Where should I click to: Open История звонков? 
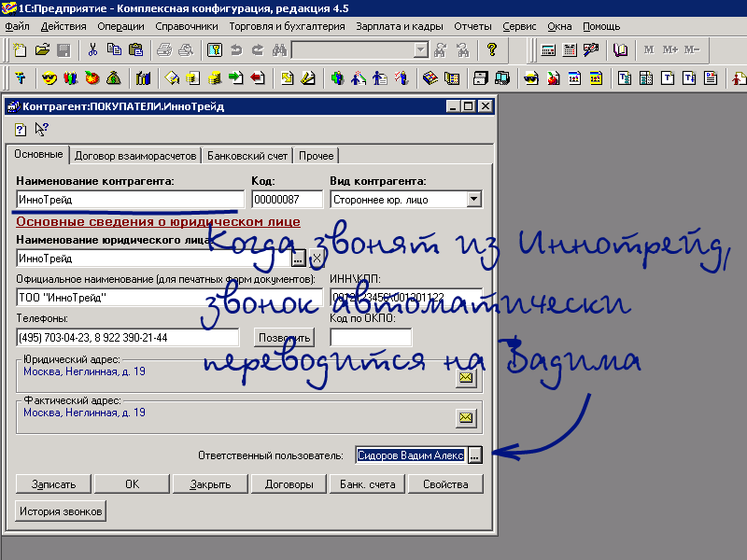(x=61, y=511)
